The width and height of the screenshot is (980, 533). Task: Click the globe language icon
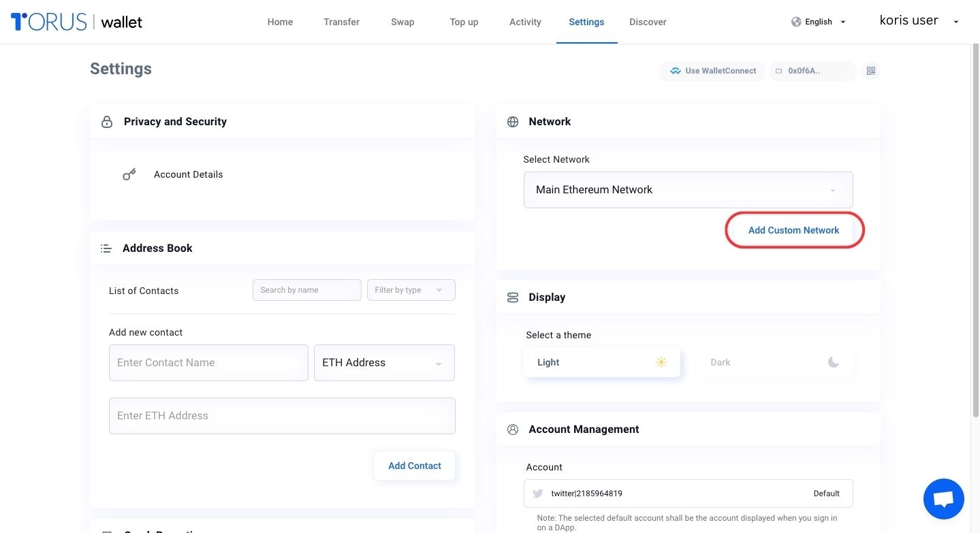tap(795, 22)
